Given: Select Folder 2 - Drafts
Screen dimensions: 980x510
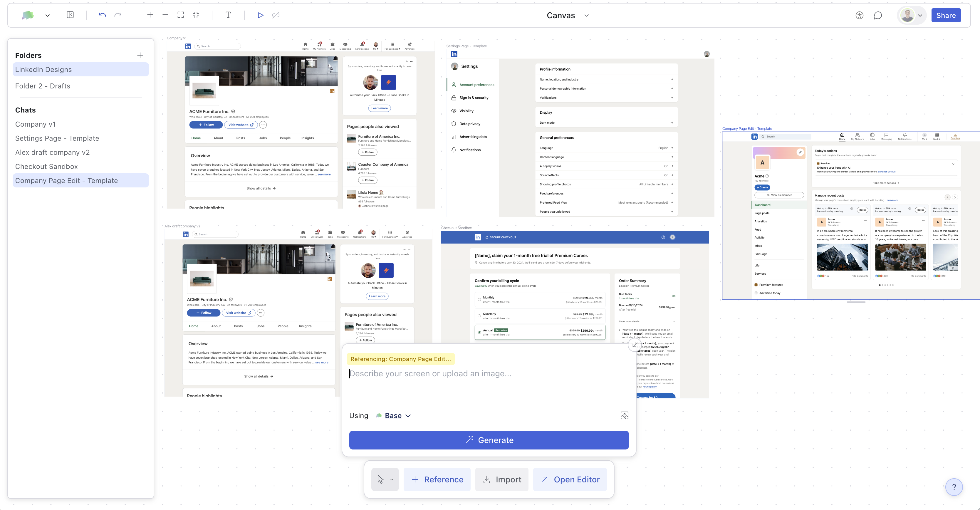Looking at the screenshot, I should [43, 86].
